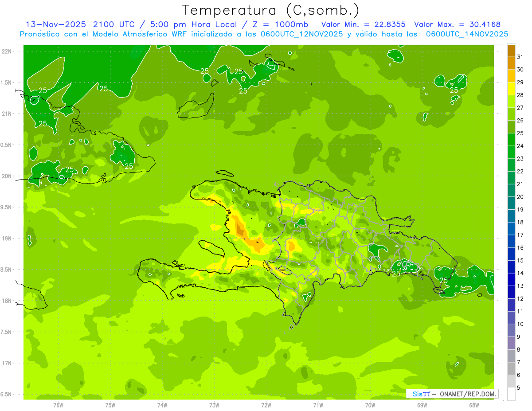The image size is (532, 411).
Task: Click the '68W' longitude axis label
Action: [x=474, y=405]
